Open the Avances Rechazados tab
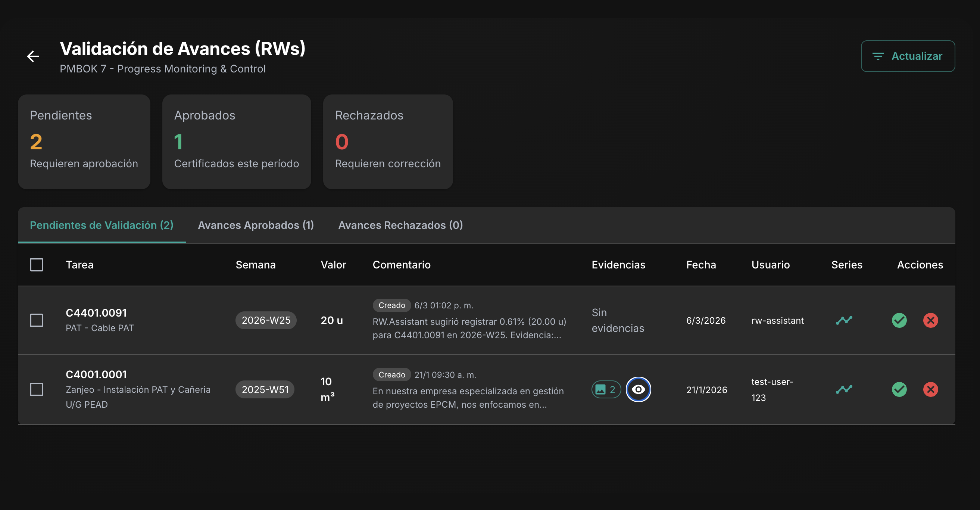This screenshot has width=980, height=510. pyautogui.click(x=400, y=225)
